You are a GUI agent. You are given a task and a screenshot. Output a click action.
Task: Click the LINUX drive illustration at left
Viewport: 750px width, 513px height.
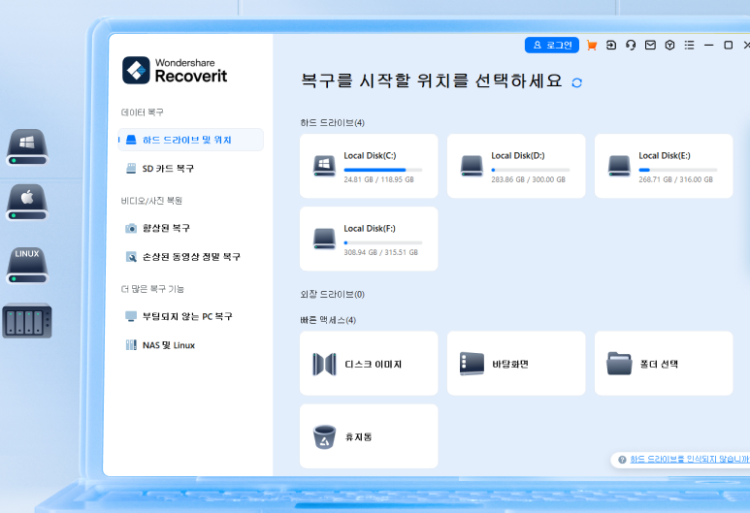click(x=27, y=265)
